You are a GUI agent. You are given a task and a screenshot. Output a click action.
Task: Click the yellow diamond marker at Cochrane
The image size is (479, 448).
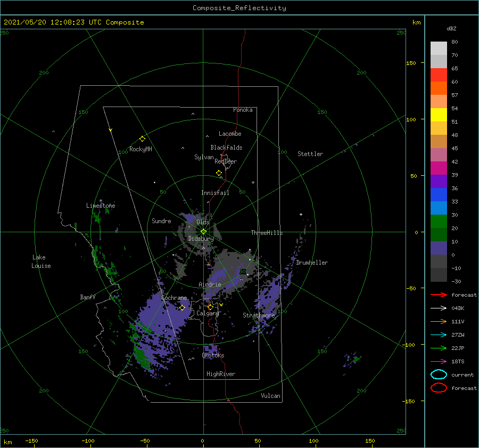coord(182,307)
